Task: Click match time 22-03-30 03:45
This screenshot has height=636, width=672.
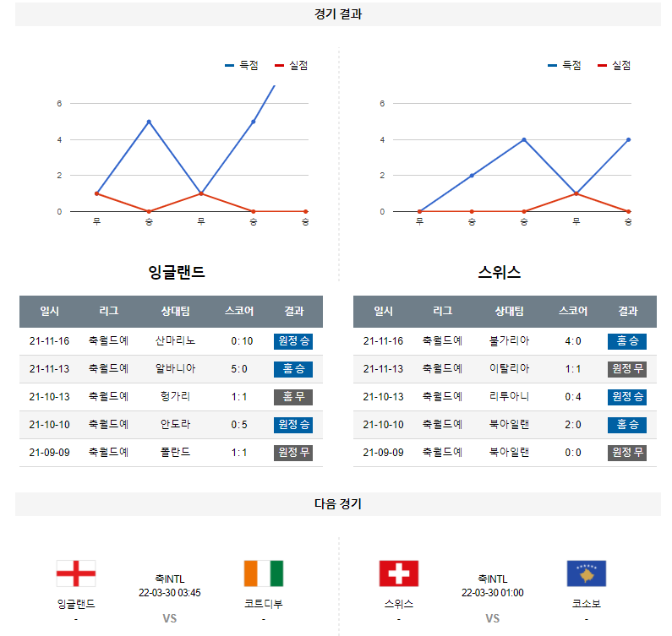Action: pyautogui.click(x=170, y=593)
